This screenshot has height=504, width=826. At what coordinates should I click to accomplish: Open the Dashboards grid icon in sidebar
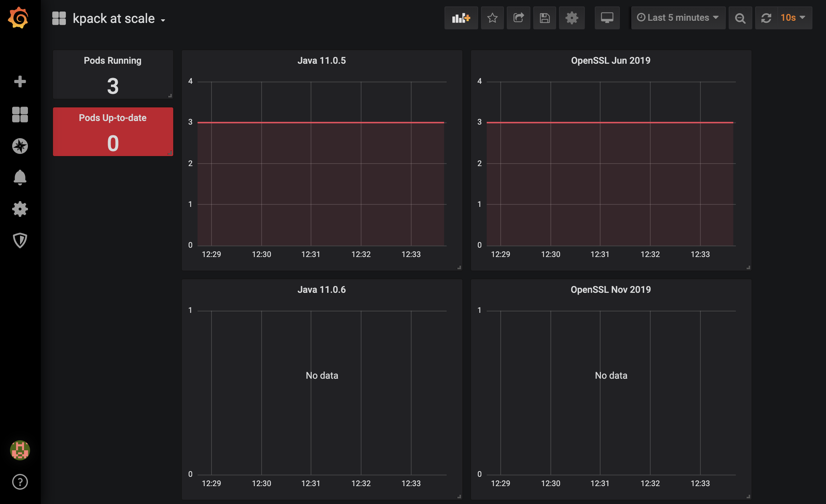coord(20,115)
